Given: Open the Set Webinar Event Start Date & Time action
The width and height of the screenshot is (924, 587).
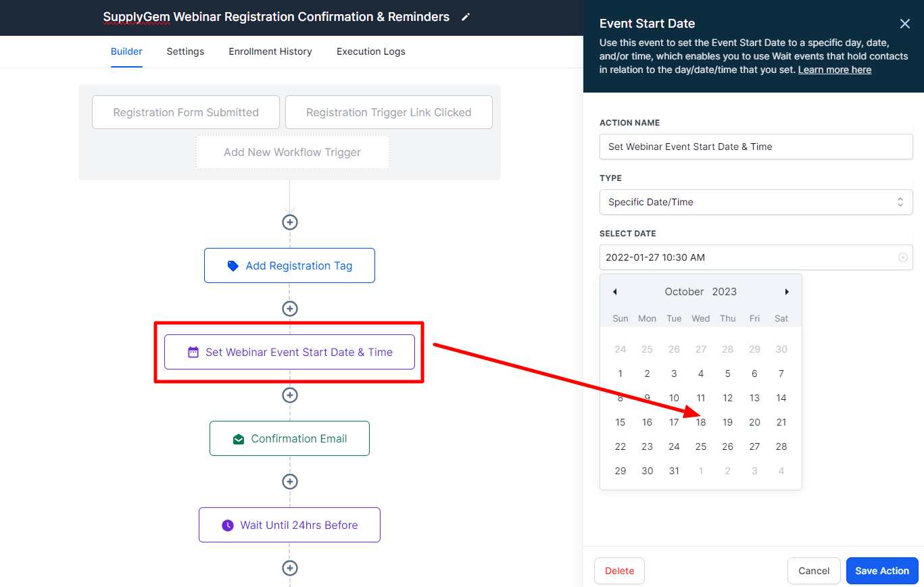Looking at the screenshot, I should click(x=289, y=352).
